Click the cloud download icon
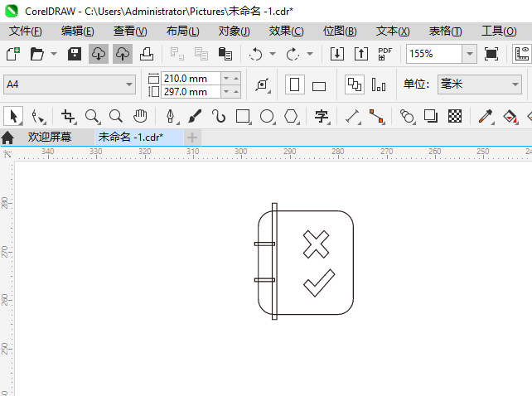This screenshot has width=532, height=396. tap(99, 54)
